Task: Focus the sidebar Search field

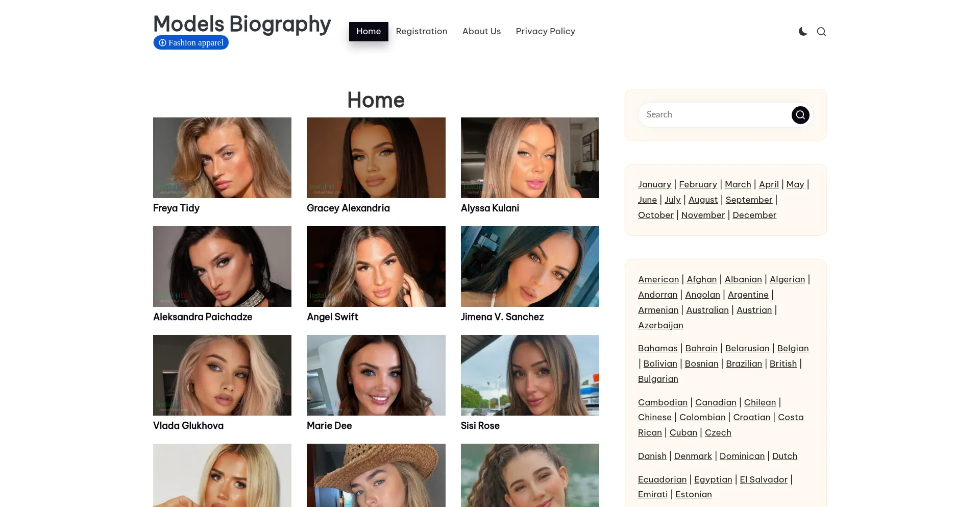Action: click(716, 115)
